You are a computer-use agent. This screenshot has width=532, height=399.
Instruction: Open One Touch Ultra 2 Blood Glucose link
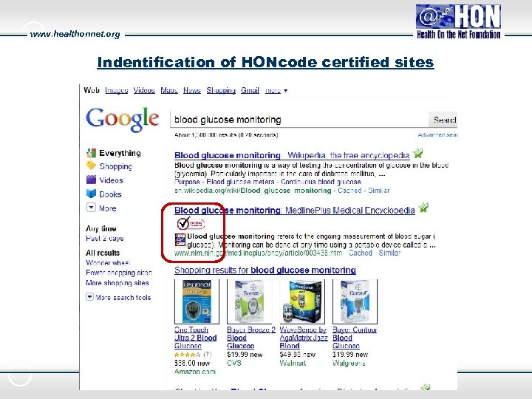pyautogui.click(x=195, y=338)
